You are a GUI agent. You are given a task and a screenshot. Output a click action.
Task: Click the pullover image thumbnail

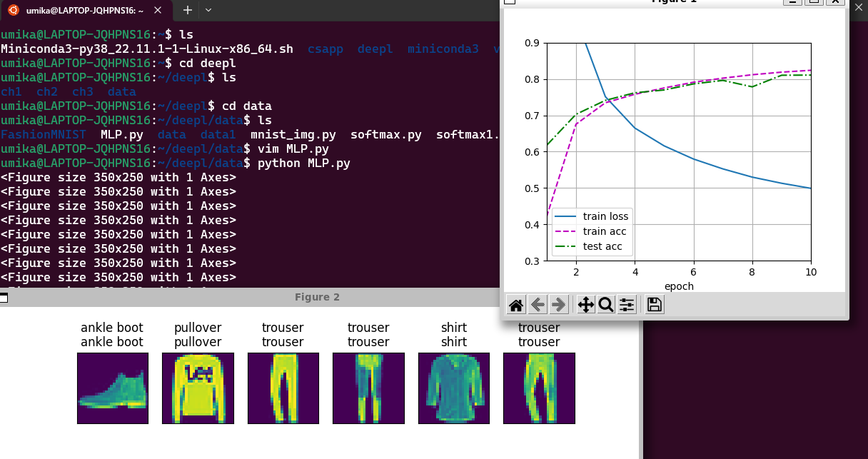pyautogui.click(x=198, y=388)
